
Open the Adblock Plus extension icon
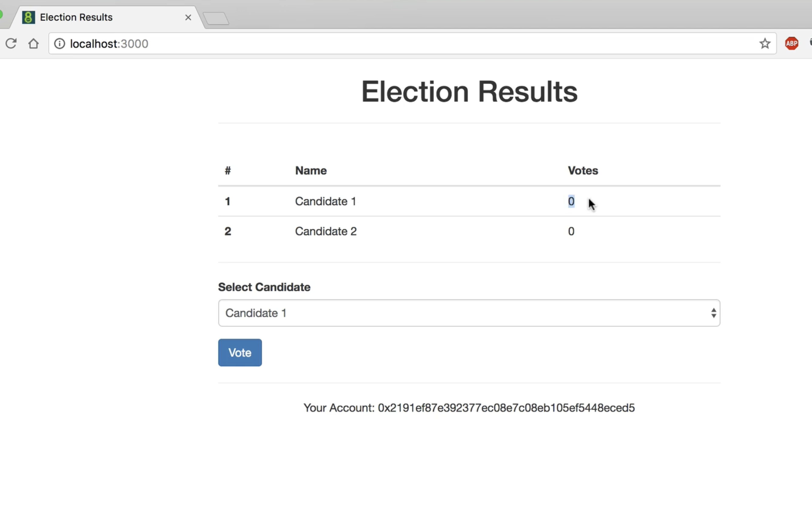(791, 44)
